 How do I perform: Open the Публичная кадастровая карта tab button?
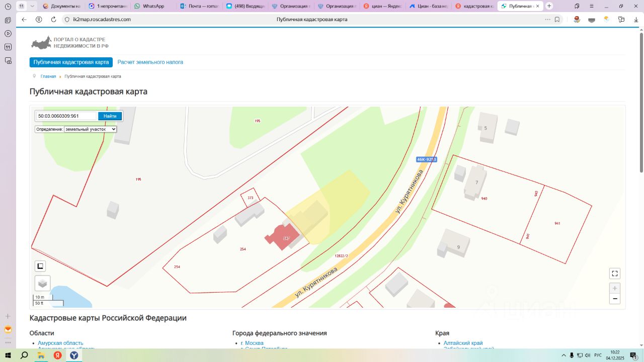(71, 62)
